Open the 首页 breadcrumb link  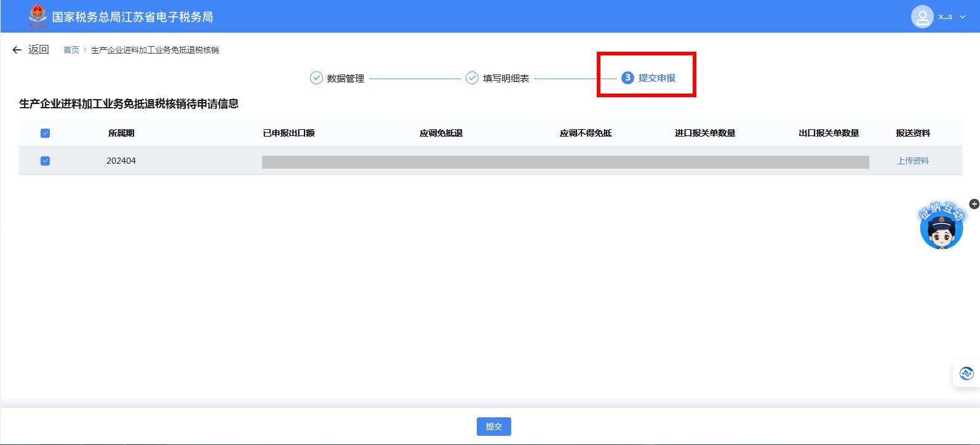[x=71, y=50]
